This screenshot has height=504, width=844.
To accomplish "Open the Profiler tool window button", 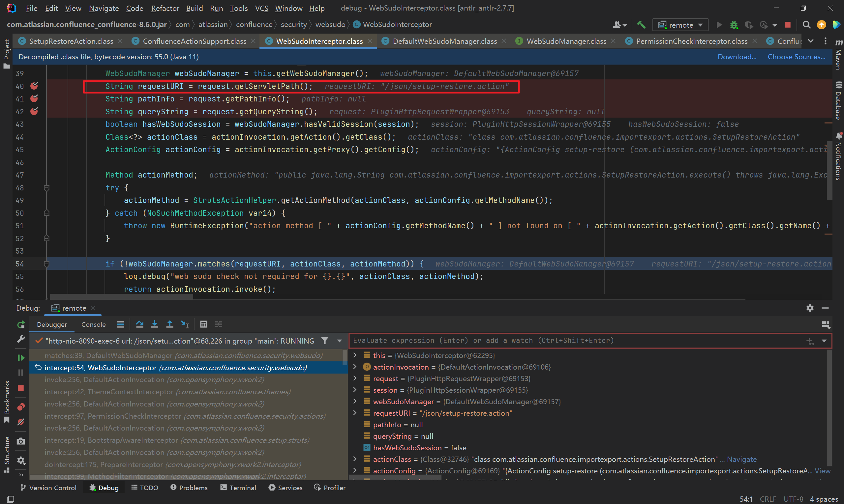I will [329, 488].
